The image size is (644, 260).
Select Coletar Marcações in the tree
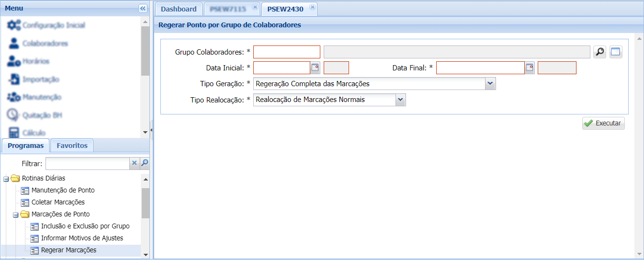click(58, 202)
